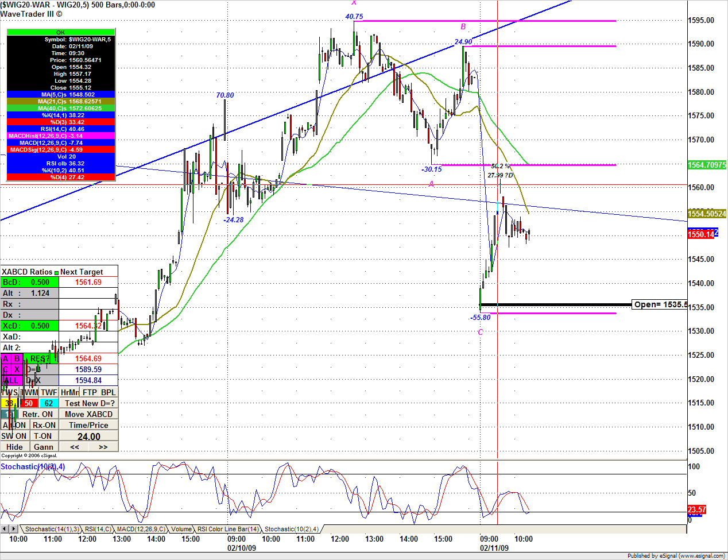Image resolution: width=728 pixels, height=560 pixels.
Task: Click the D=X cell
Action: (x=41, y=380)
